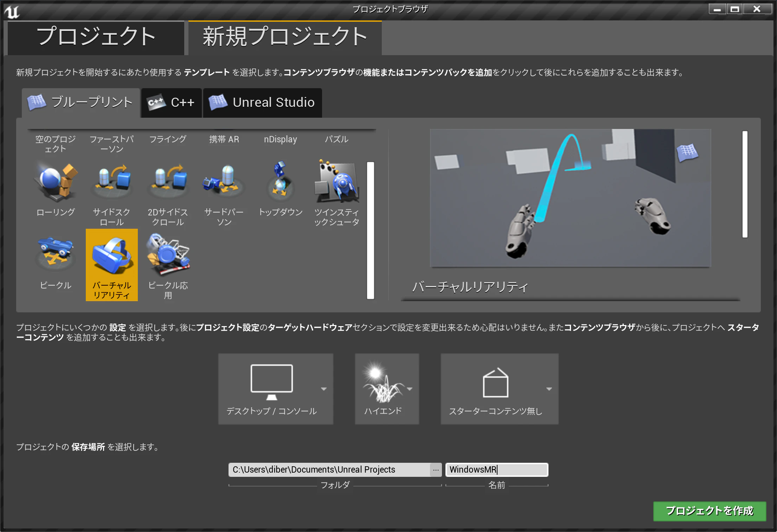This screenshot has width=777, height=532.
Task: Maximize the project browser window
Action: 735,9
